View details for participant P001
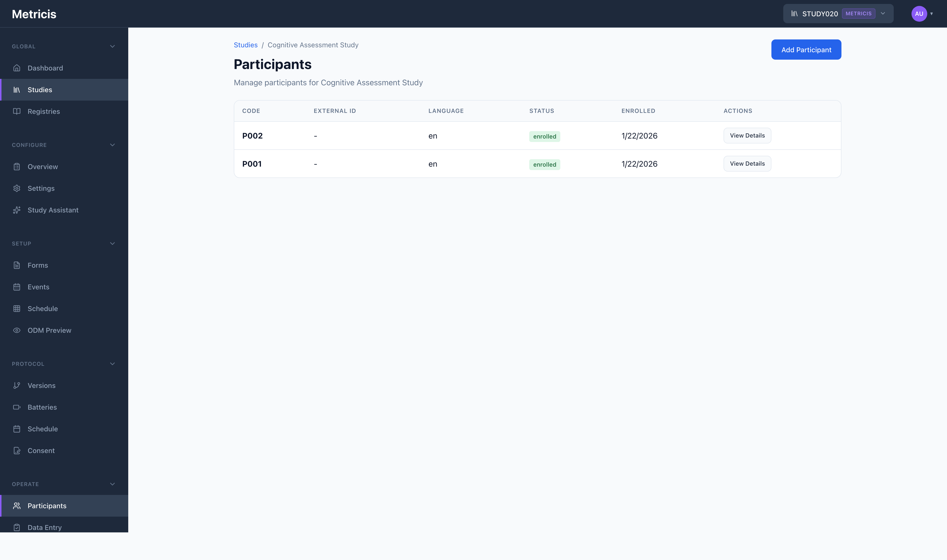Screen dimensions: 947x560 [x=747, y=164]
